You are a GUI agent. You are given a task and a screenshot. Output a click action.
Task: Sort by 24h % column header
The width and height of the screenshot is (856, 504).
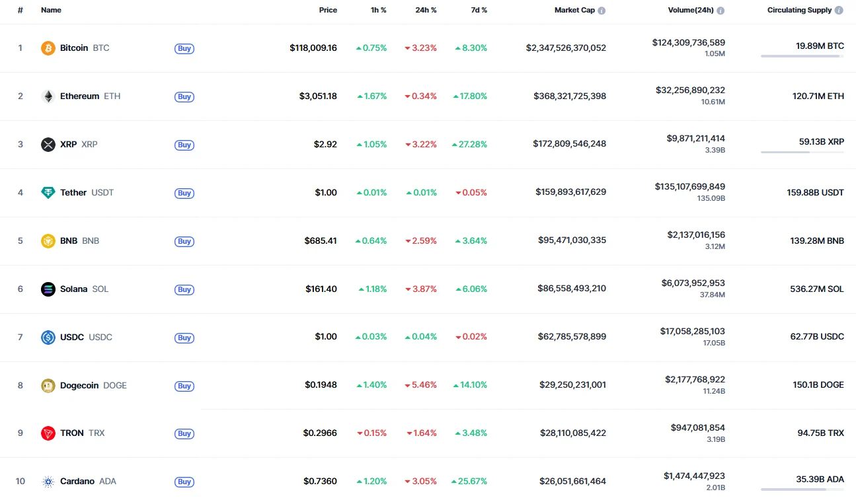[x=426, y=11]
